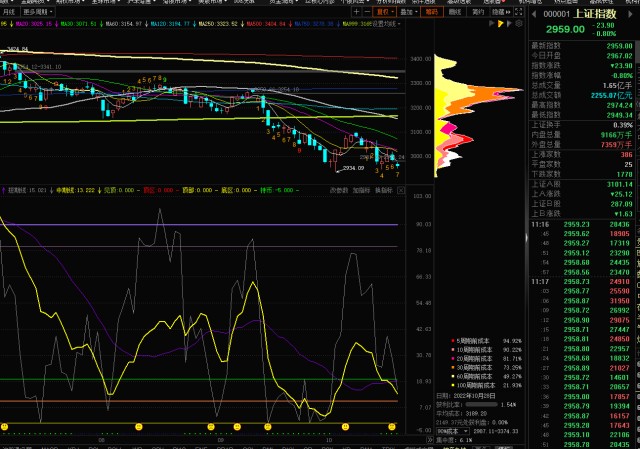Click the 2934.09 low price marker
Screen dimensions: 640x449
point(348,168)
